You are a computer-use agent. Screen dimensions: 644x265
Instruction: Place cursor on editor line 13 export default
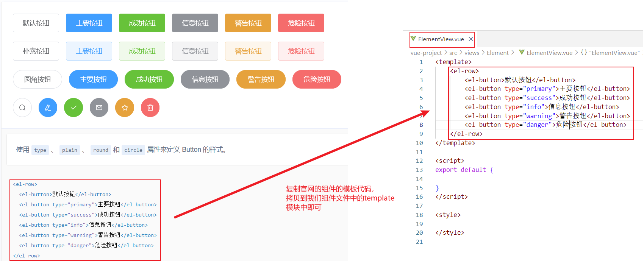pos(460,170)
